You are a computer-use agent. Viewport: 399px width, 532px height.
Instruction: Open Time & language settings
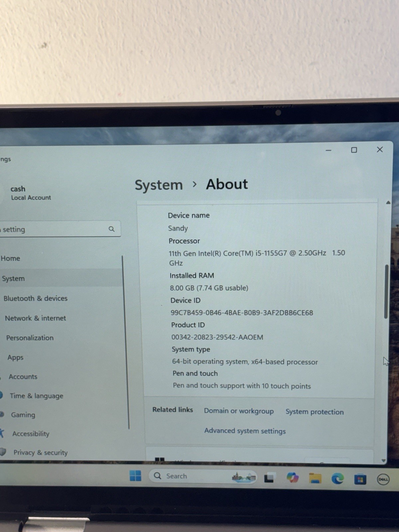(36, 396)
